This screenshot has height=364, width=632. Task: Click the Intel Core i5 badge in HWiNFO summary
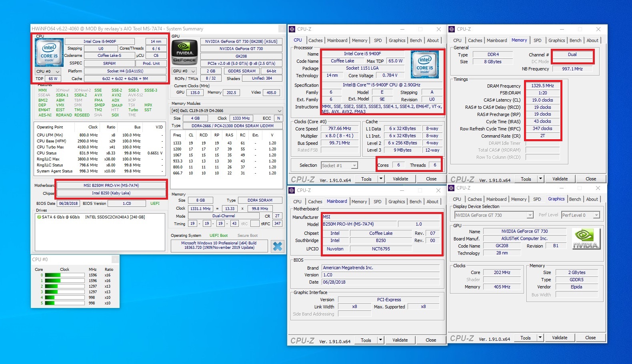[x=49, y=52]
